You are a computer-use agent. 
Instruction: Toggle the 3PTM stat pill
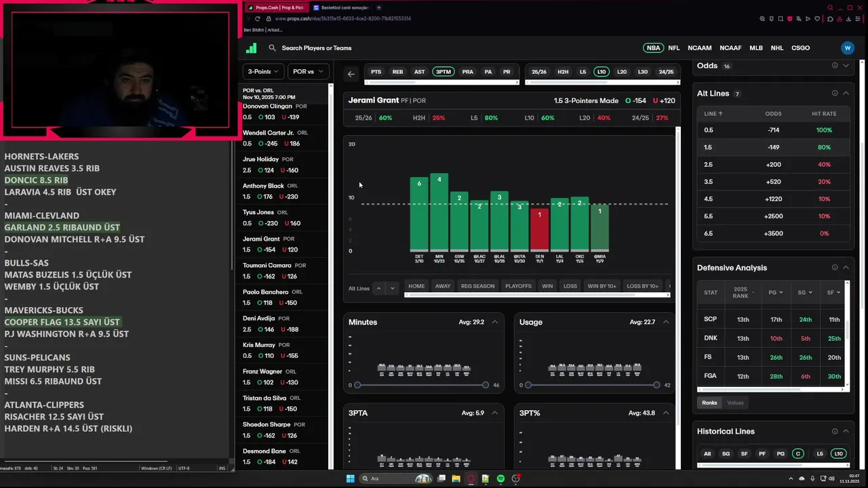tap(443, 72)
